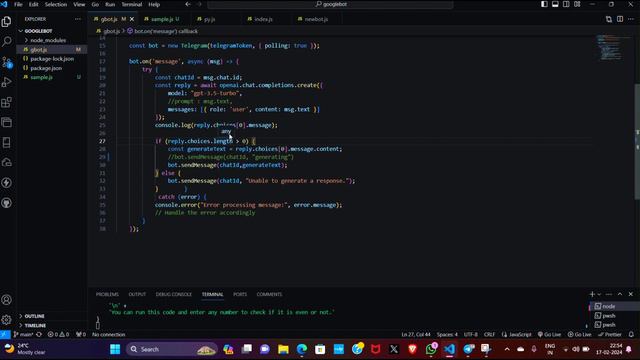The width and height of the screenshot is (640, 360).
Task: Close the terminal panel with X
Action: (631, 294)
